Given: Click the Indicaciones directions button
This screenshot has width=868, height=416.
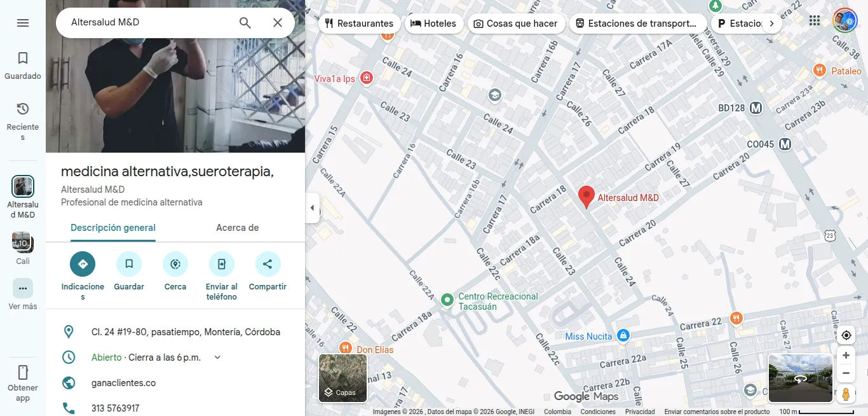Looking at the screenshot, I should click(x=83, y=264).
